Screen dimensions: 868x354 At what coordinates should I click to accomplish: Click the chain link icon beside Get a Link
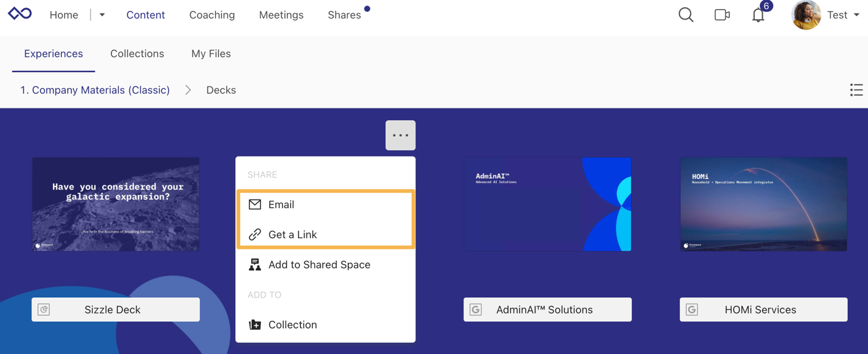click(x=255, y=235)
